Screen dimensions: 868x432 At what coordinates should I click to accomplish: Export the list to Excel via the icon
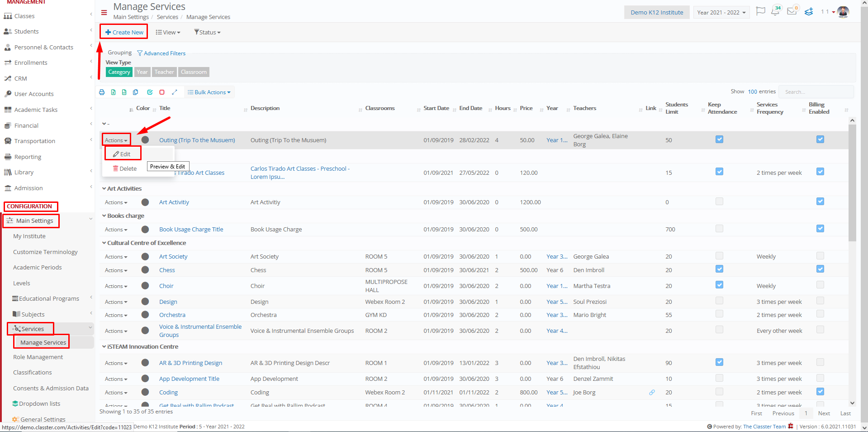[113, 92]
